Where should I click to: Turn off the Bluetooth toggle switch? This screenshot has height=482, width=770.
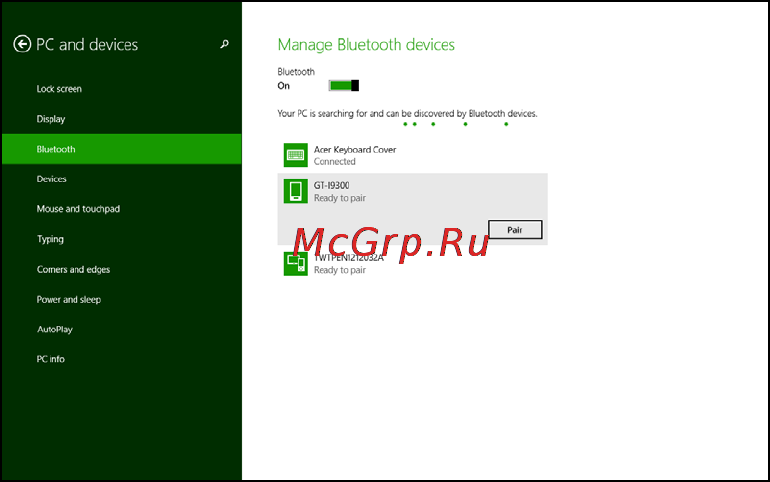pos(344,86)
